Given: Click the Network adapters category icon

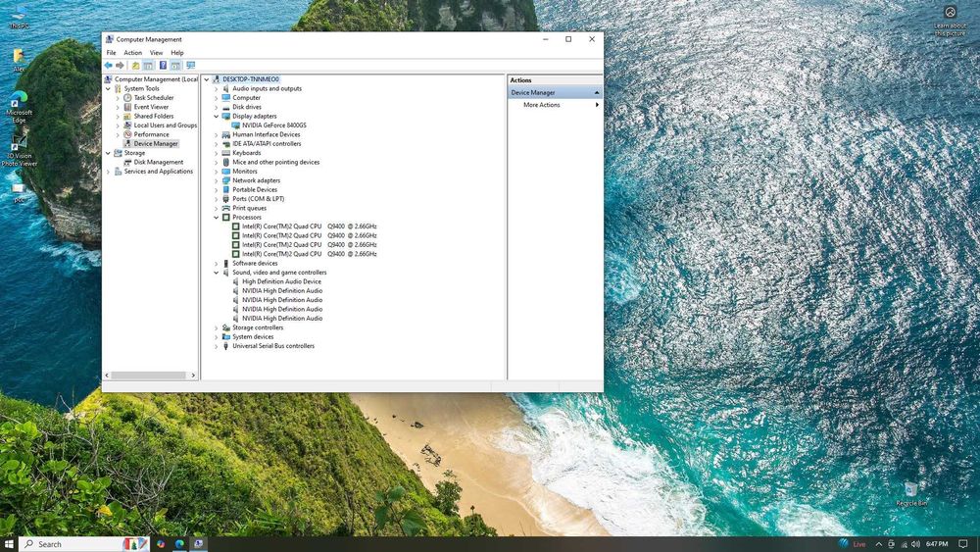Looking at the screenshot, I should pos(225,180).
